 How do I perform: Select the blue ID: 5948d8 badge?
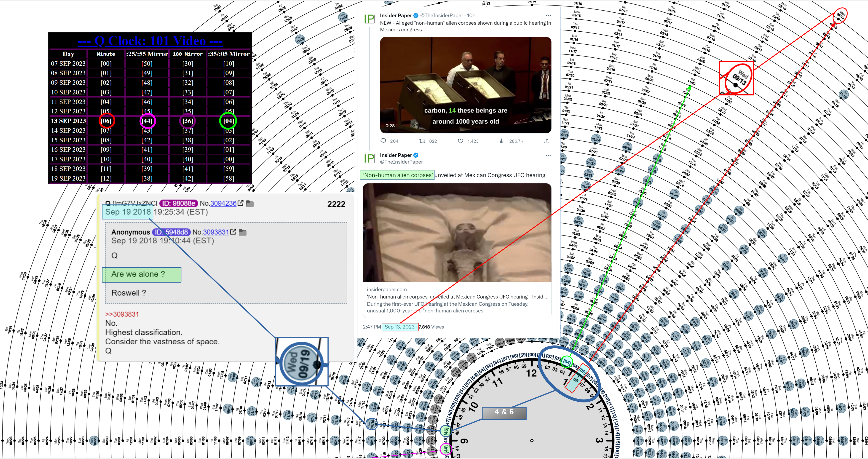point(172,232)
